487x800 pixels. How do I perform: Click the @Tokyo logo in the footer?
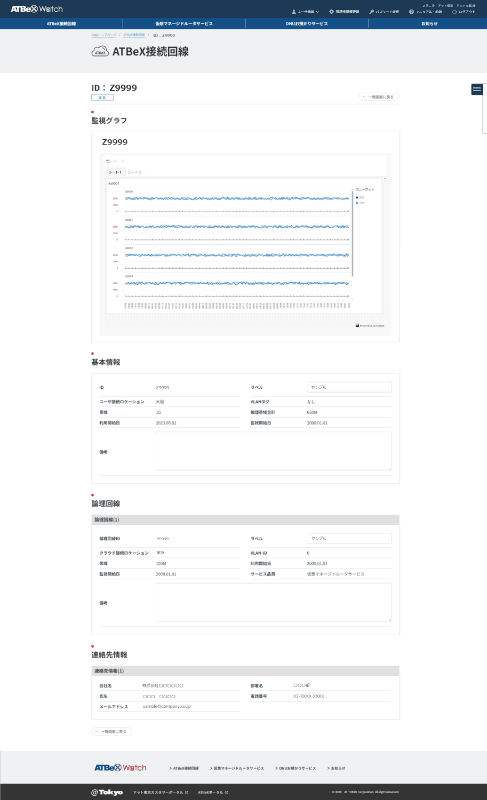pos(107,792)
